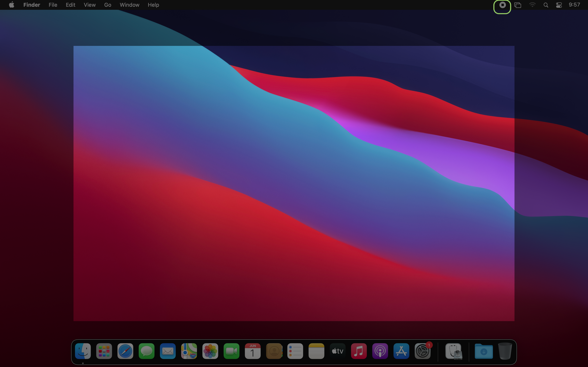
Task: Open App Store from the Dock
Action: click(401, 351)
